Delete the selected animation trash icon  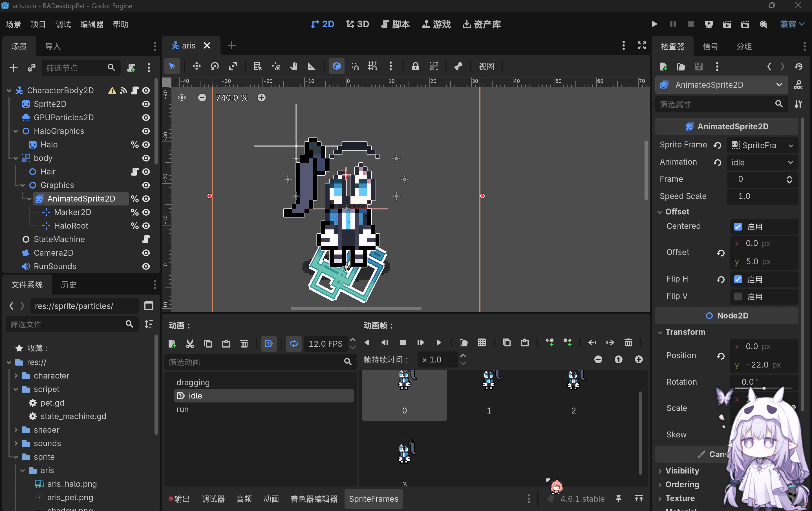pyautogui.click(x=244, y=344)
